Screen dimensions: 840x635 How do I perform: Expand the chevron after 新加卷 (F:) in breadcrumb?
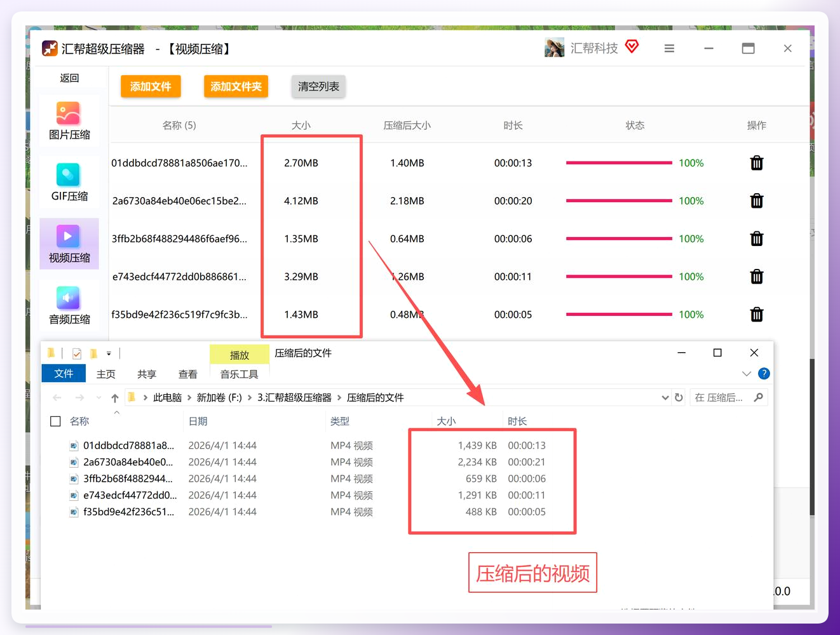coord(250,398)
